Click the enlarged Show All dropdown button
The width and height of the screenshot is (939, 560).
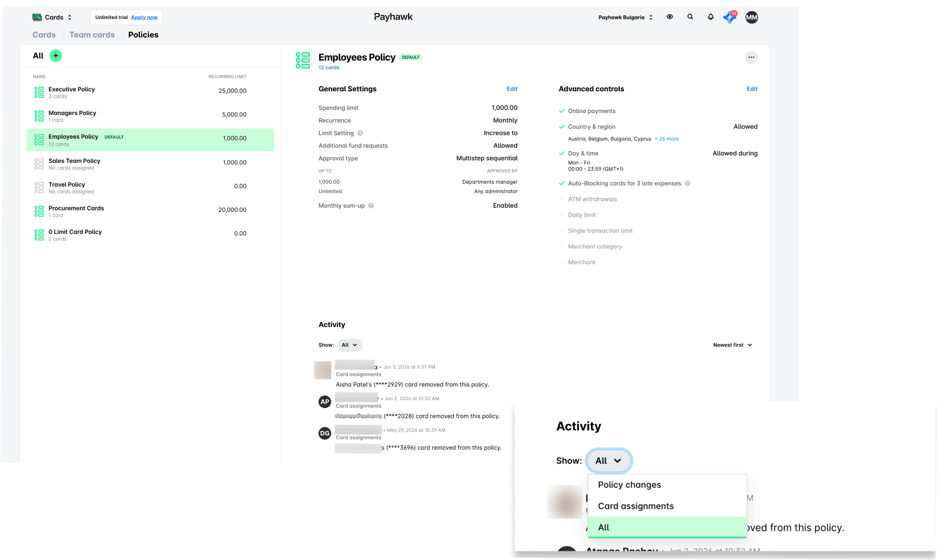click(x=609, y=461)
